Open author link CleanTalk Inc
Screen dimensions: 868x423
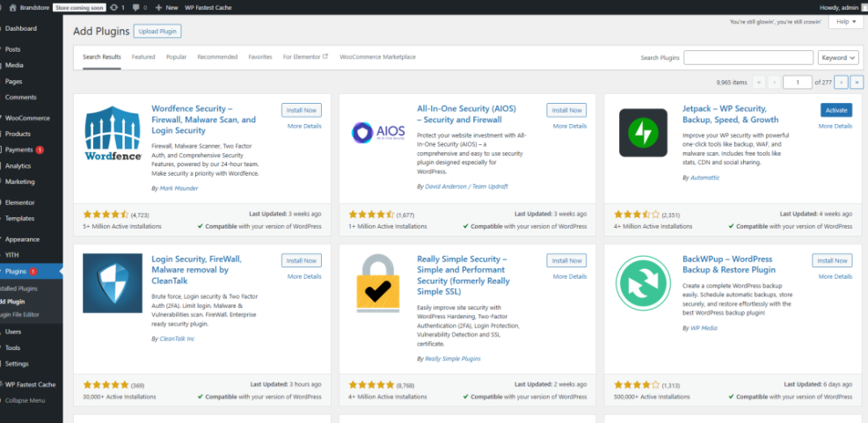[x=177, y=339]
